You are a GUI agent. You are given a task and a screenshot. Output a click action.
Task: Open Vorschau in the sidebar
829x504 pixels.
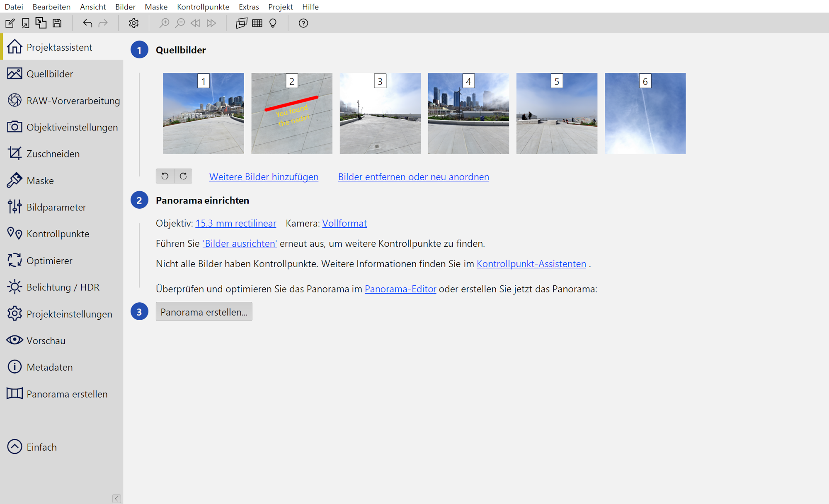62,340
